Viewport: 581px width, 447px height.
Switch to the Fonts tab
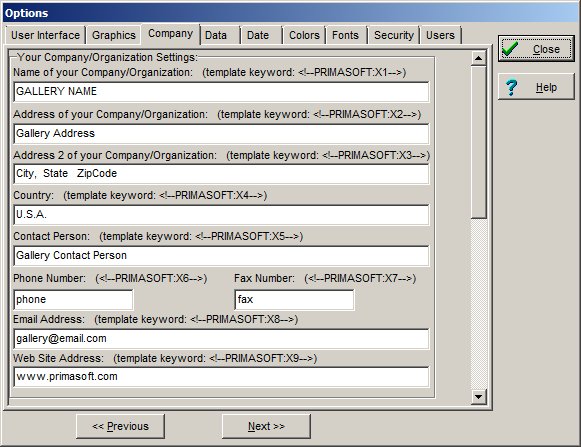(345, 35)
